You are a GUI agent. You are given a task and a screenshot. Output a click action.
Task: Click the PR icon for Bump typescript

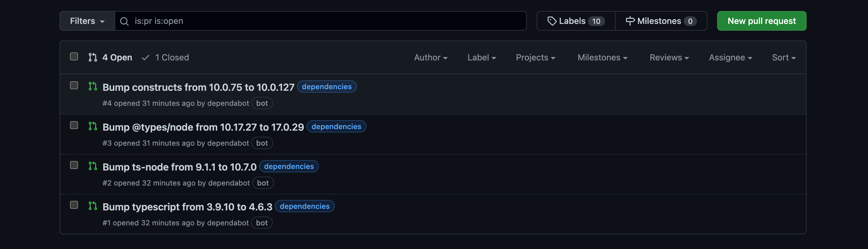click(93, 206)
